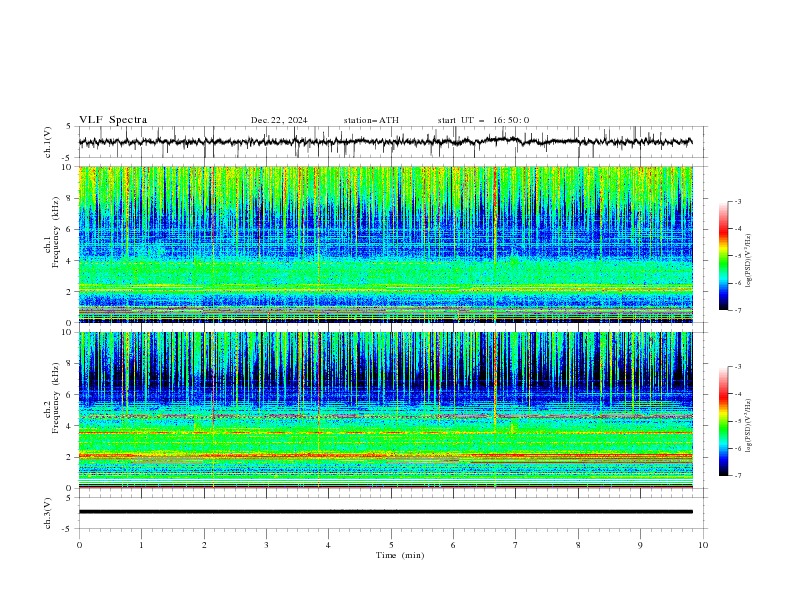Click ch.2 frequency tick label '6'
Image resolution: width=792 pixels, height=612 pixels.
click(70, 395)
